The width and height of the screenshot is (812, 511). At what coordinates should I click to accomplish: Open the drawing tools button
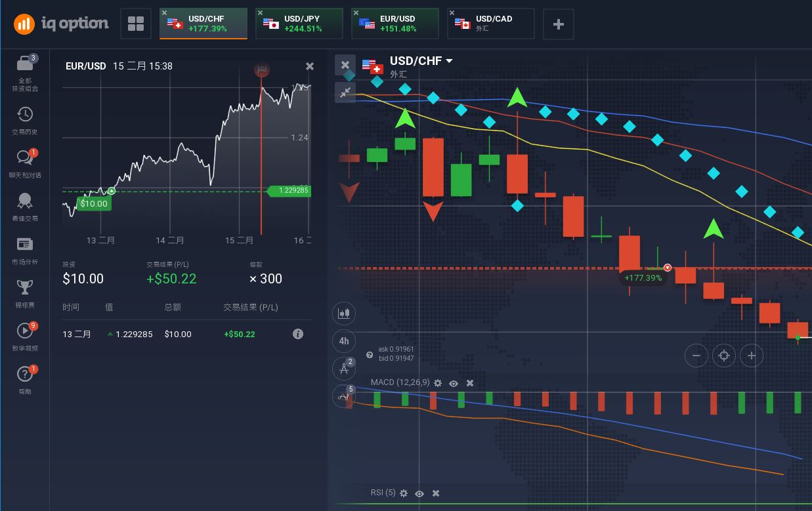coord(345,369)
